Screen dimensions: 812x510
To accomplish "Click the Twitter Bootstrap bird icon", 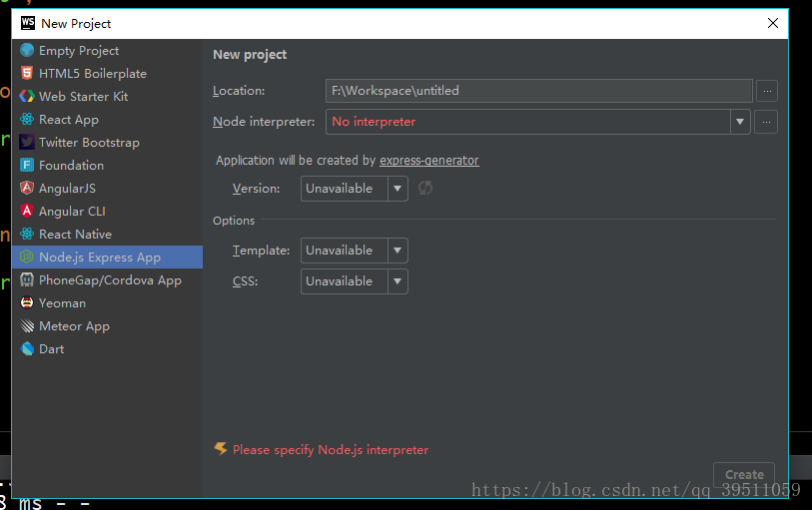I will (27, 143).
